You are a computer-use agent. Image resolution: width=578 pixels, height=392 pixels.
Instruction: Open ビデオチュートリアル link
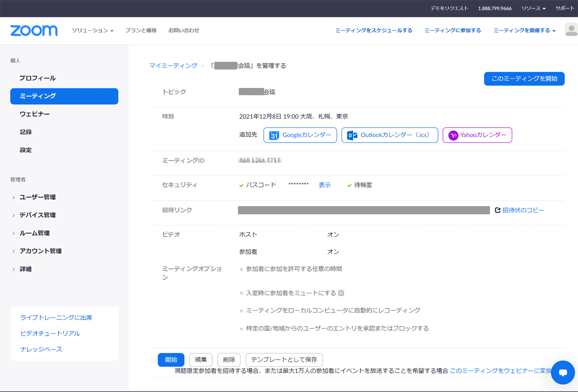coord(50,333)
